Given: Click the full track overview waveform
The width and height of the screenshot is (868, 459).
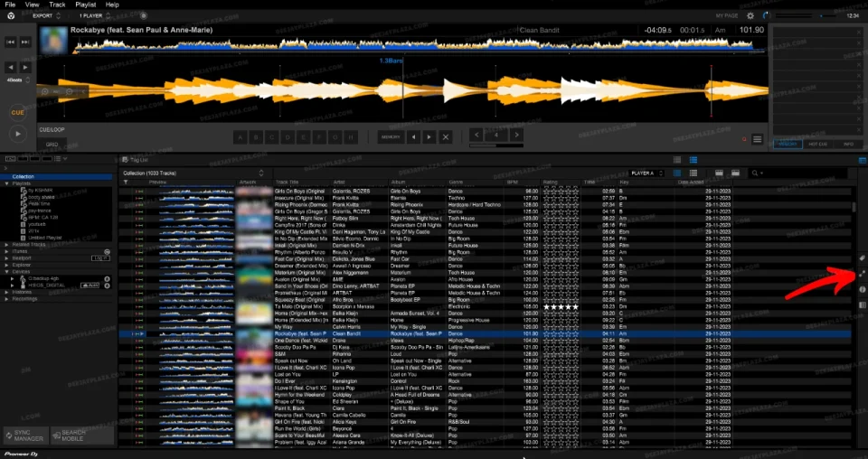Looking at the screenshot, I should 419,45.
